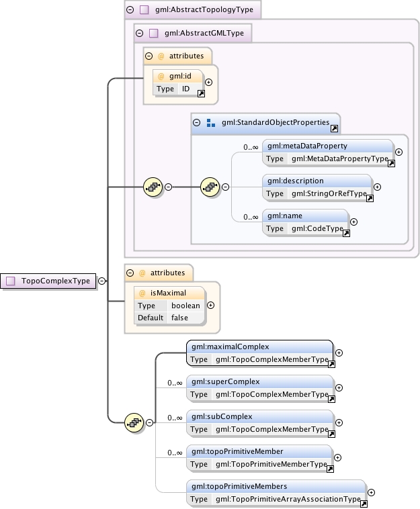The width and height of the screenshot is (420, 509).
Task: Collapse the gml:AbstractTopologyType box
Action: (x=130, y=10)
